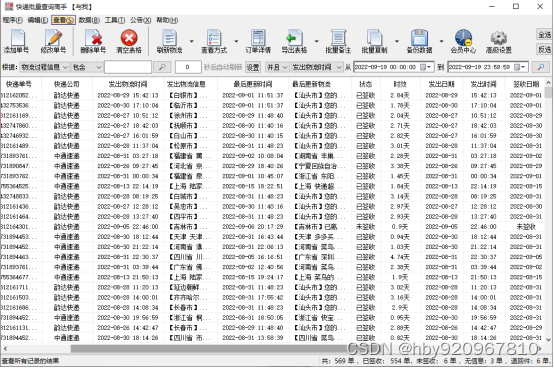The image size is (554, 368).
Task: Open the 查看(S) menu
Action: coord(63,20)
